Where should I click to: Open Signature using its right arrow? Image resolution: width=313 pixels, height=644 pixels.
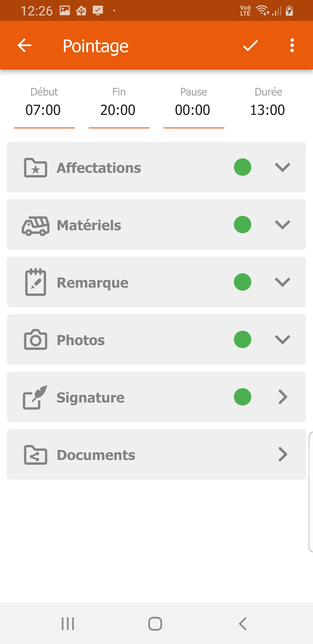click(283, 397)
